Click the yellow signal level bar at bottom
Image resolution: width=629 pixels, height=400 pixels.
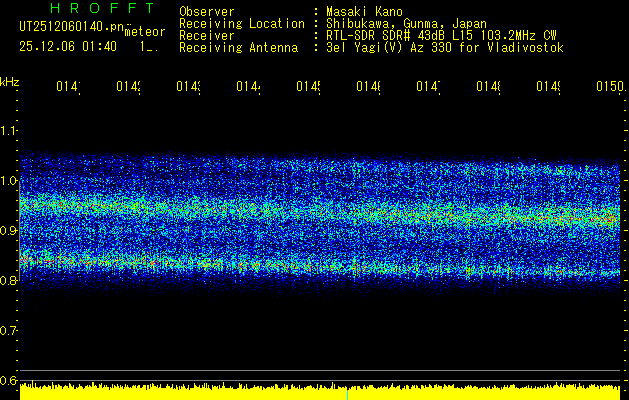(320, 392)
